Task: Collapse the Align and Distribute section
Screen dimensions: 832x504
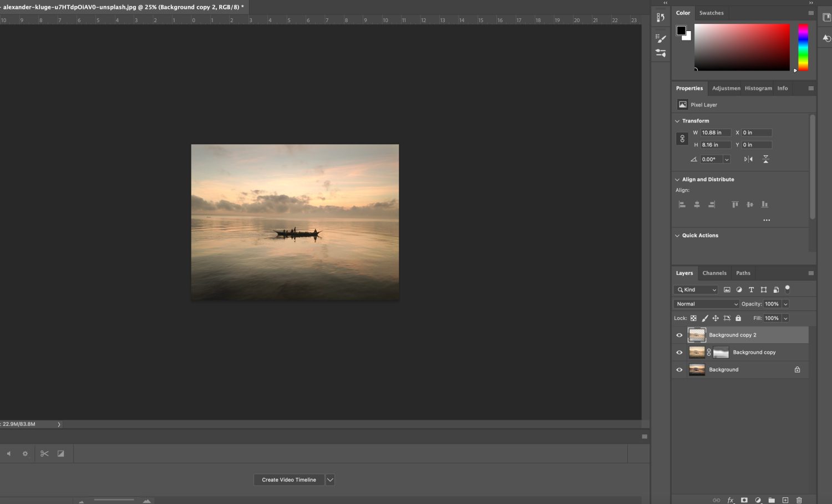Action: [677, 180]
